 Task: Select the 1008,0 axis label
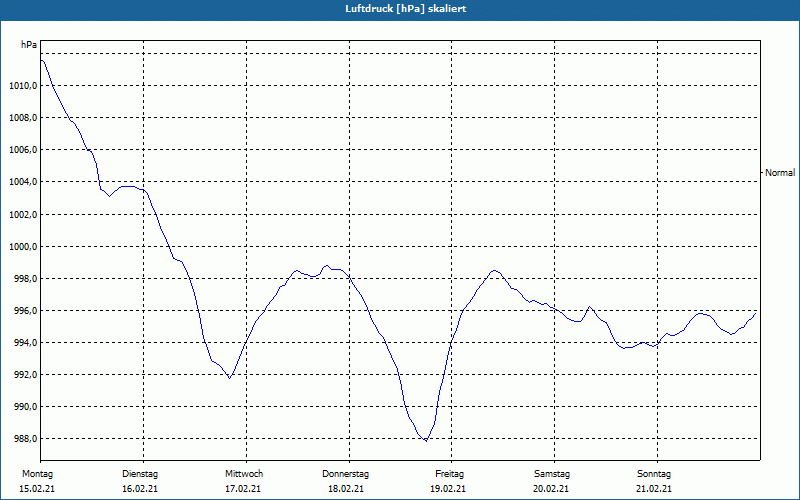tap(23, 118)
